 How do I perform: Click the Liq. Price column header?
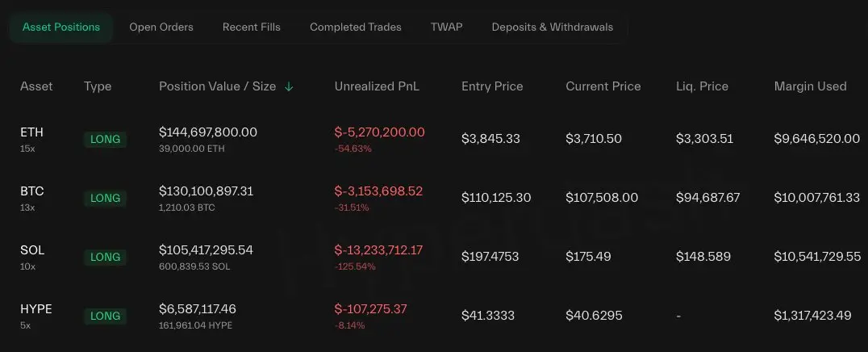702,86
